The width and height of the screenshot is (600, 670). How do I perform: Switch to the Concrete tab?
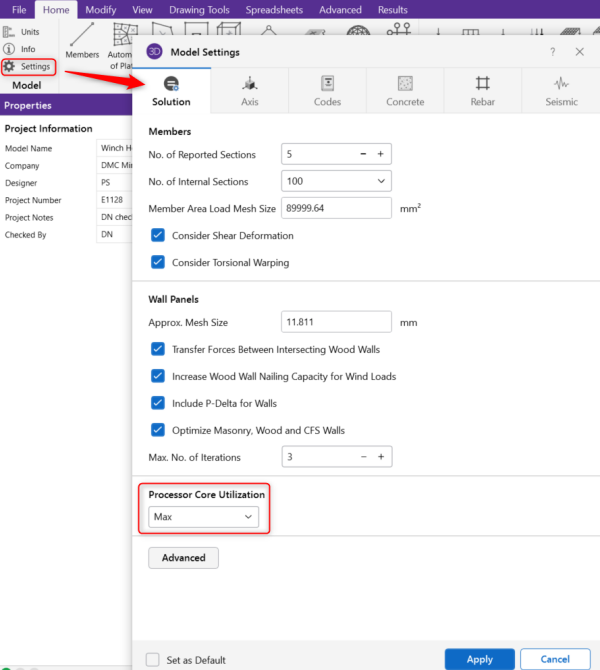pyautogui.click(x=405, y=91)
